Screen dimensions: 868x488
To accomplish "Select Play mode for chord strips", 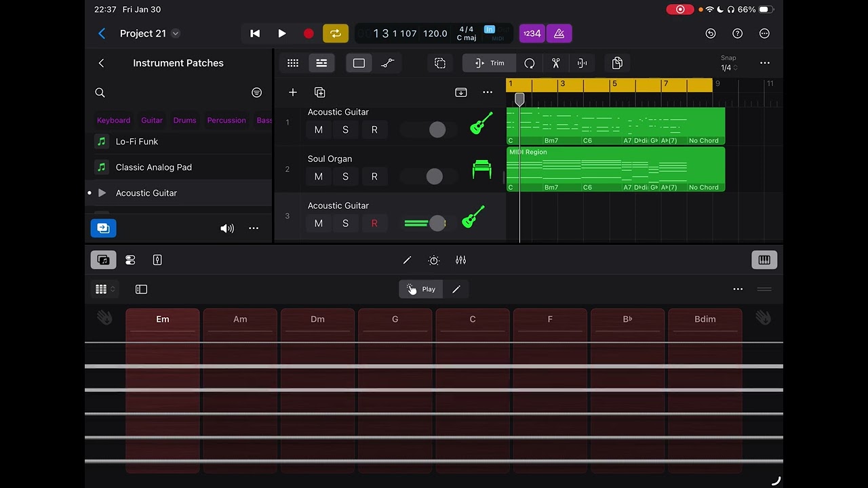I will pos(421,289).
